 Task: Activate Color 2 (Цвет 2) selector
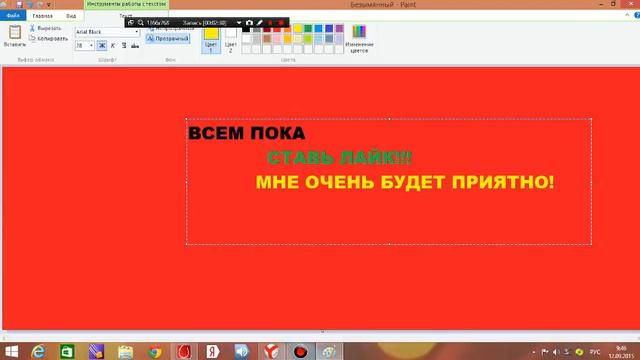pyautogui.click(x=231, y=40)
